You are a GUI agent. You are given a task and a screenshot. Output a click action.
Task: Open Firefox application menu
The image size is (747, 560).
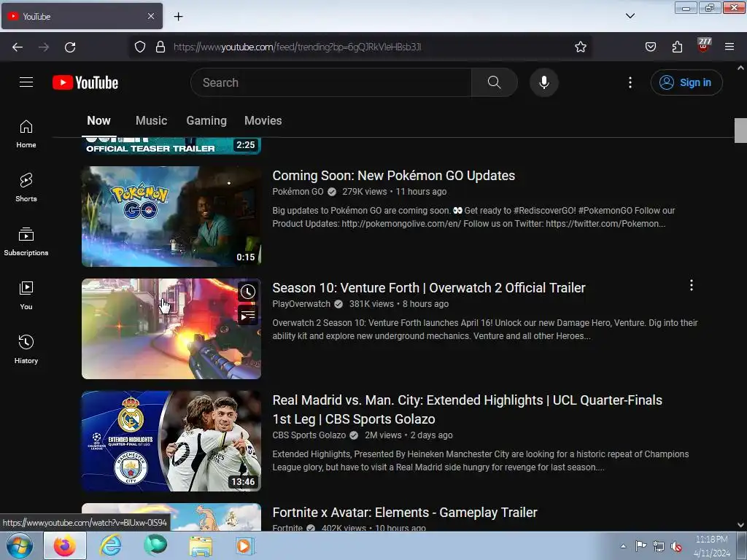pos(729,47)
